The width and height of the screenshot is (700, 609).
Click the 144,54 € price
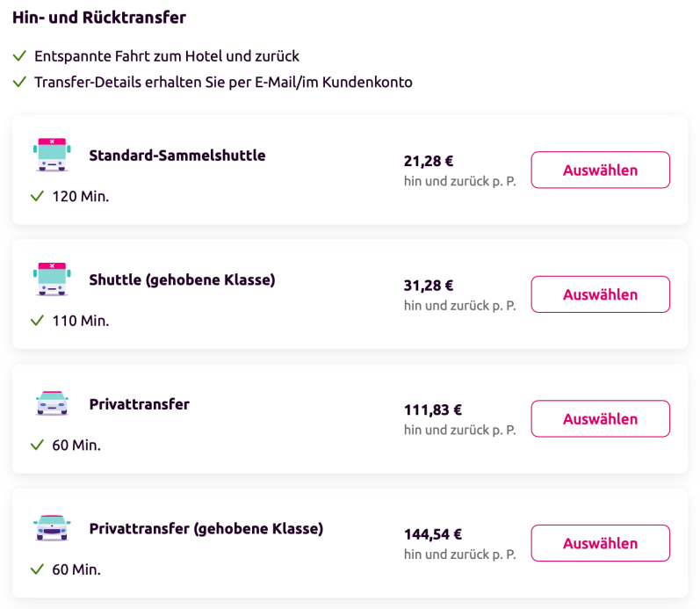point(433,534)
